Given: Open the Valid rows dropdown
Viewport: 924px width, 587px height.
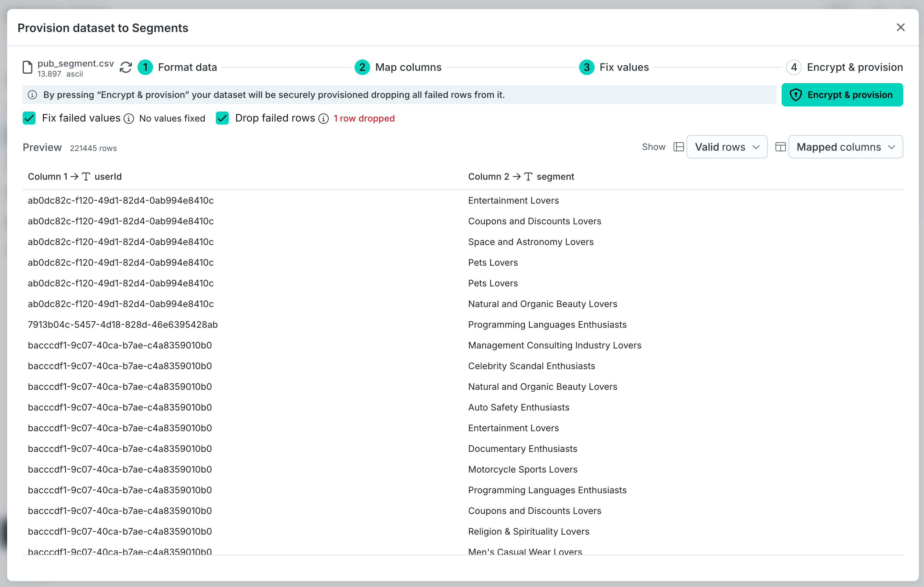Looking at the screenshot, I should tap(727, 147).
